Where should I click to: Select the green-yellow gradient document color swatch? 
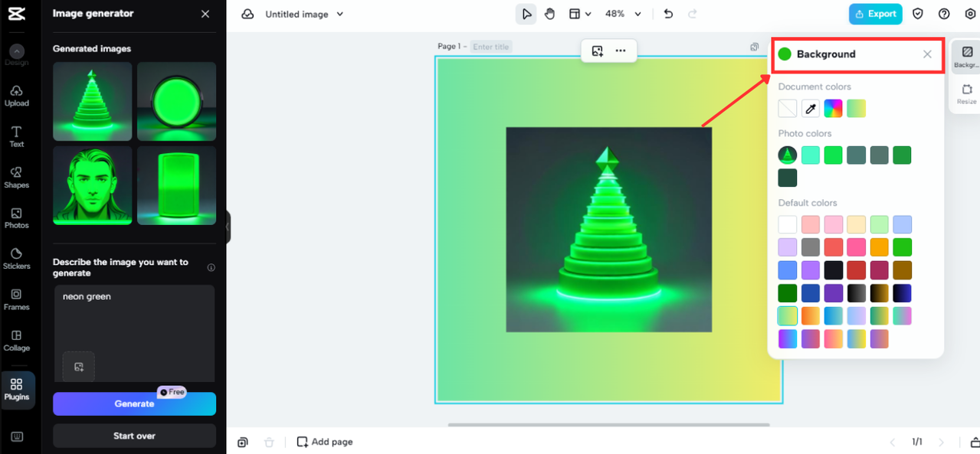click(x=857, y=109)
